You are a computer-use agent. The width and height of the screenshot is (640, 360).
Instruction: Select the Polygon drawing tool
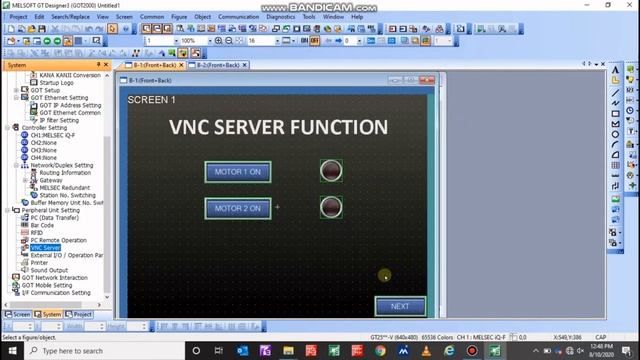pos(616,124)
